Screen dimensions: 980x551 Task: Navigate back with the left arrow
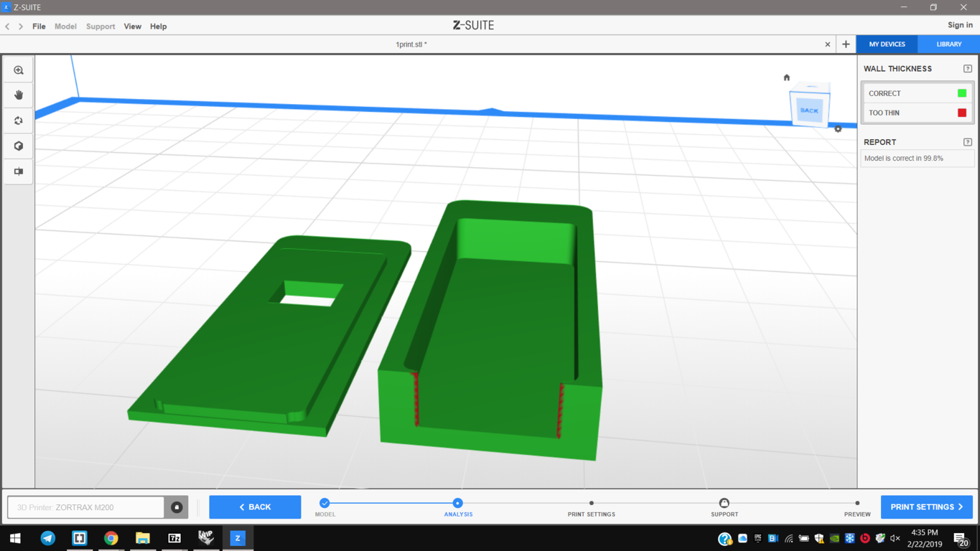pyautogui.click(x=8, y=27)
